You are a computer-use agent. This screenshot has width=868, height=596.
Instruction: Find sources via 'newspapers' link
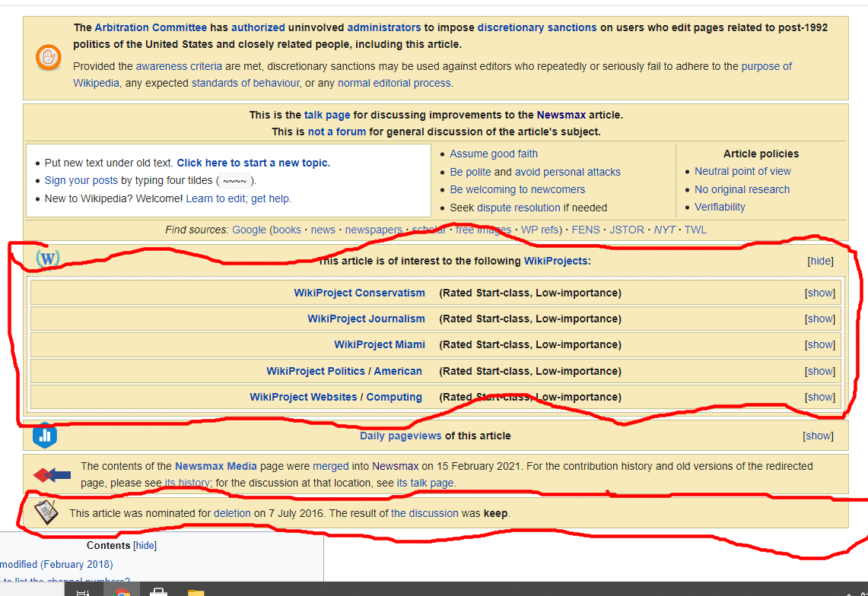374,230
